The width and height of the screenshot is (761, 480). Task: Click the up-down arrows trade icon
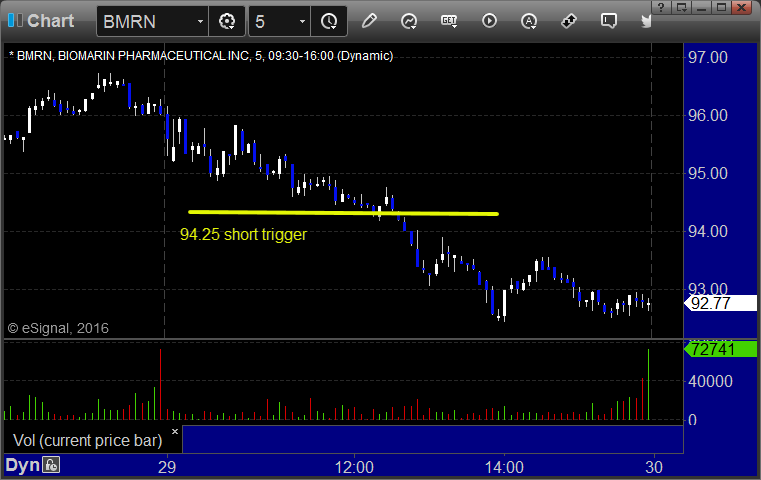[569, 21]
